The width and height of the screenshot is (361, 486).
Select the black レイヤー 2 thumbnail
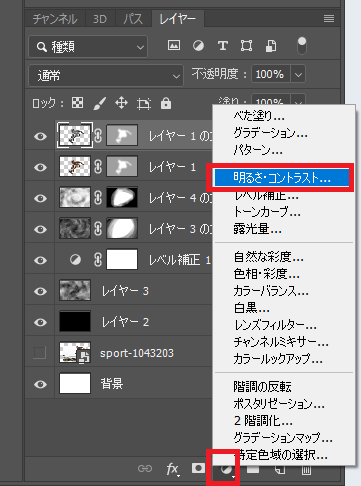tap(75, 321)
